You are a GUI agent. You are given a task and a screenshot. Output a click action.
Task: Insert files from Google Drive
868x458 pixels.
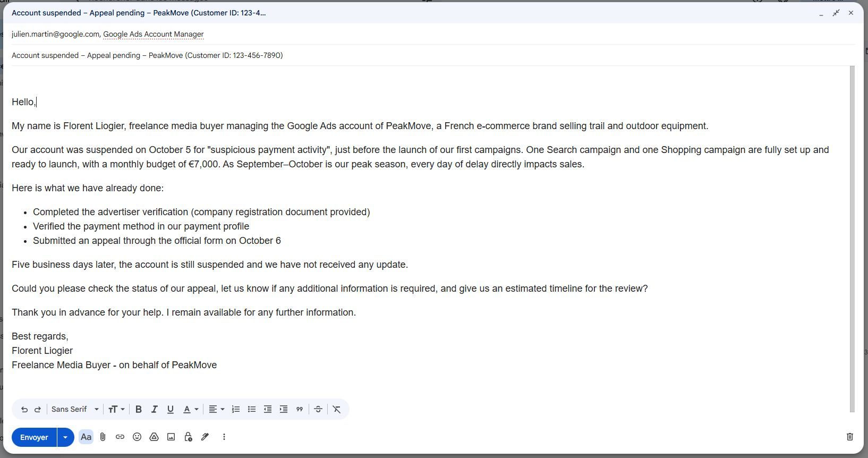[154, 437]
